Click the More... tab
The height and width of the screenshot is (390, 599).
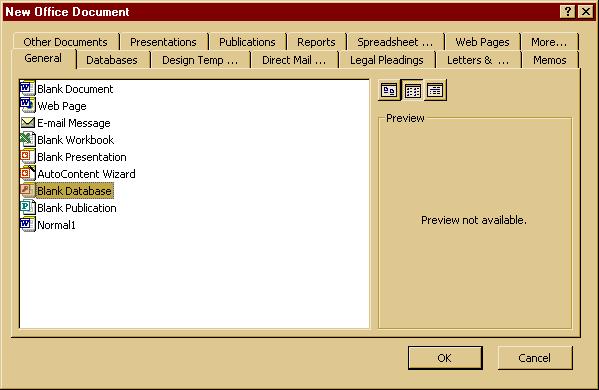549,42
